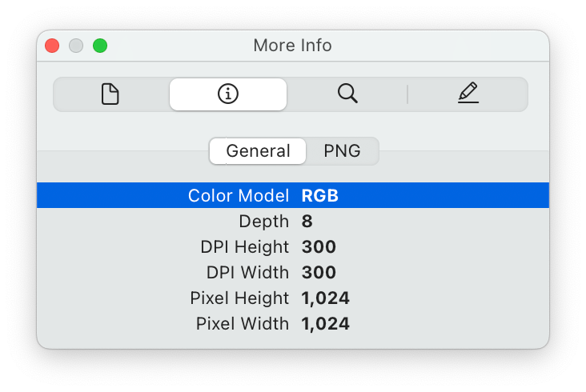The width and height of the screenshot is (586, 392).
Task: Select the Pixel Height row label
Action: (x=239, y=298)
